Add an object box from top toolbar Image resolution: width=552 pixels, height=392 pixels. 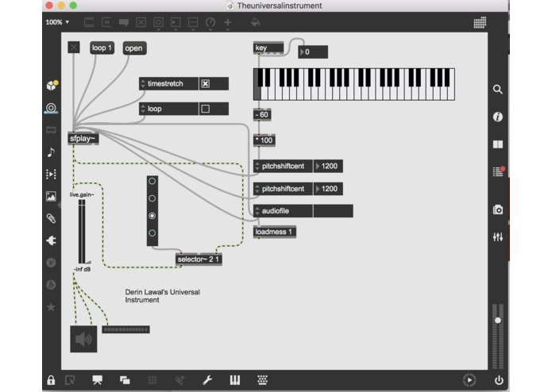point(89,22)
